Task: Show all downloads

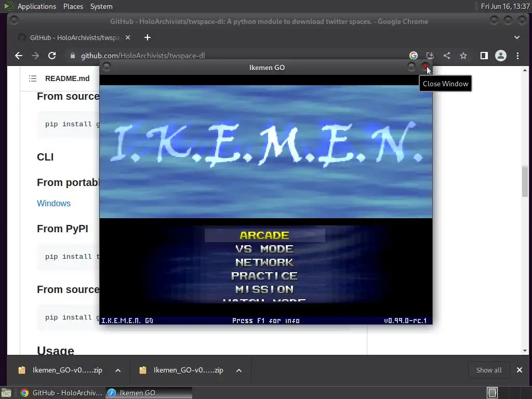Action: coord(488,370)
